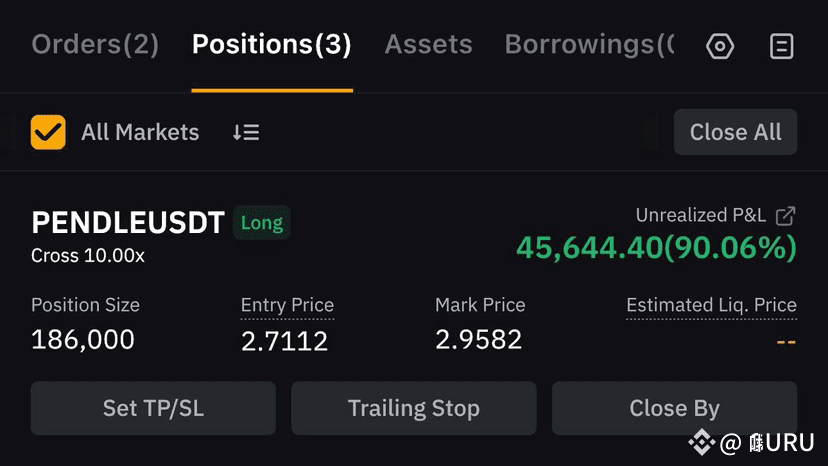828x466 pixels.
Task: Share Unrealized P&L via arrow icon
Action: (x=785, y=216)
